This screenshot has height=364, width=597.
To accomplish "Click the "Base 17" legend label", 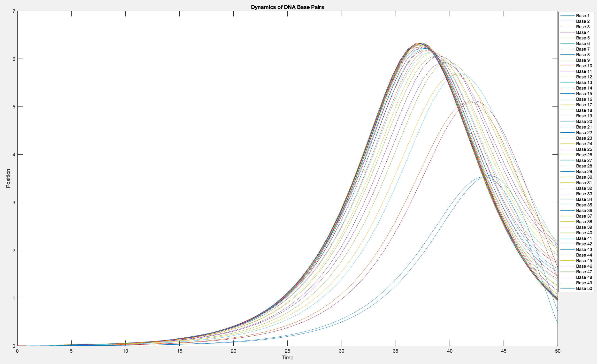I will point(584,105).
